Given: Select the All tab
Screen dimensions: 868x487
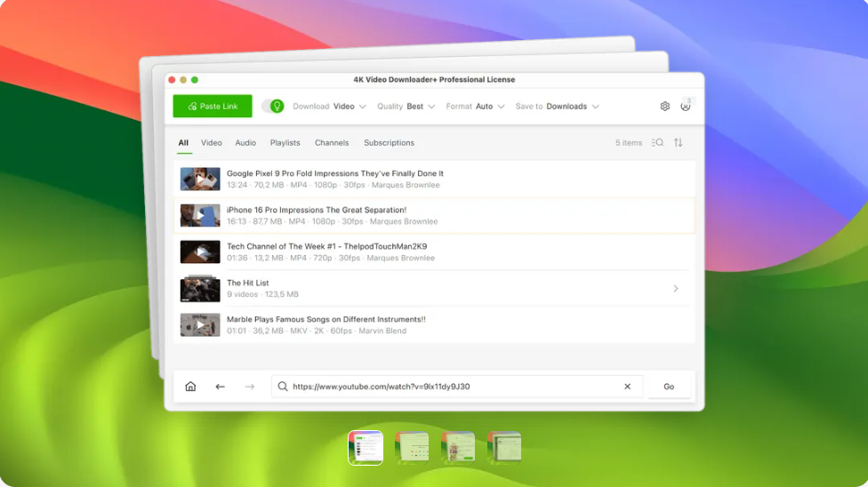Looking at the screenshot, I should click(x=183, y=143).
